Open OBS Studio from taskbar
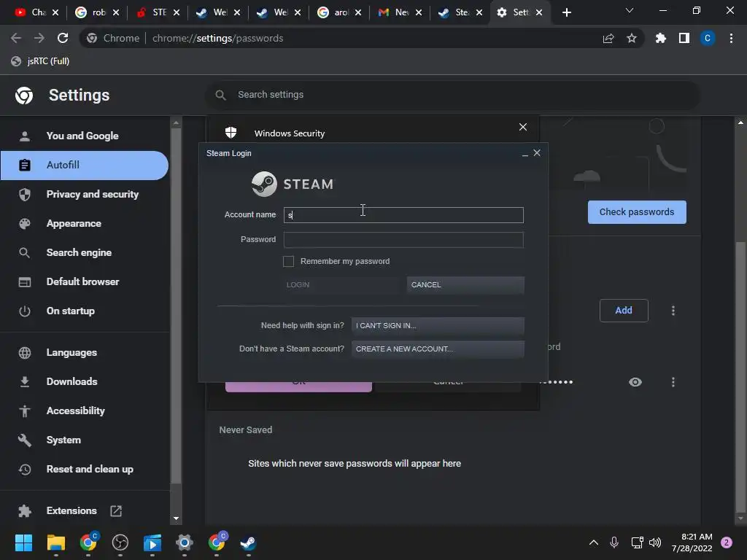The width and height of the screenshot is (747, 560). click(120, 542)
